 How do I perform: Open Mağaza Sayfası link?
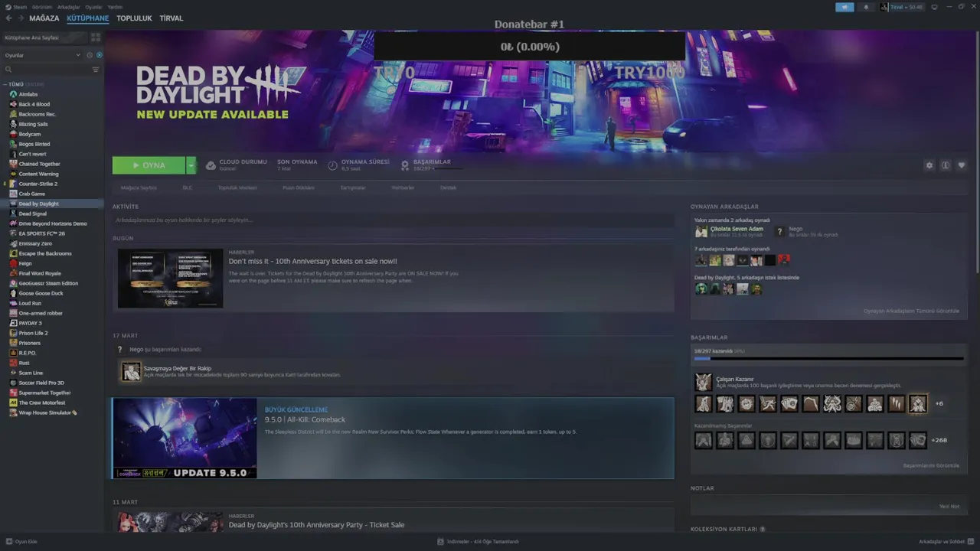[x=139, y=187]
